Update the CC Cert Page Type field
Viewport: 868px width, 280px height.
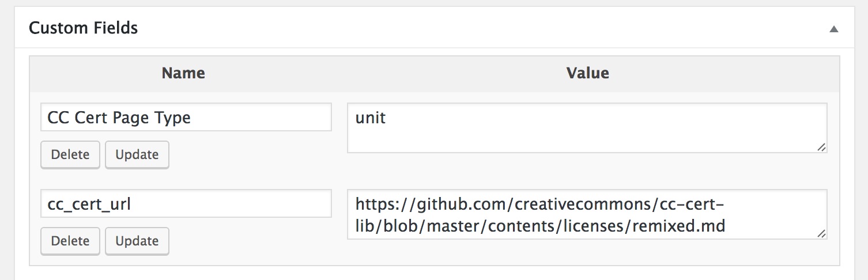(x=137, y=154)
